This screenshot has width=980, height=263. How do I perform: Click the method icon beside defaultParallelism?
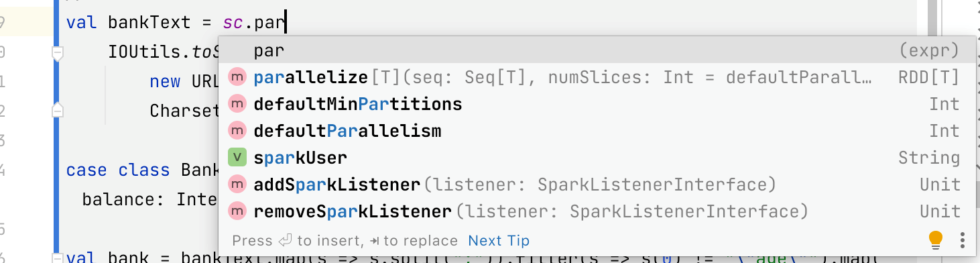[x=237, y=131]
